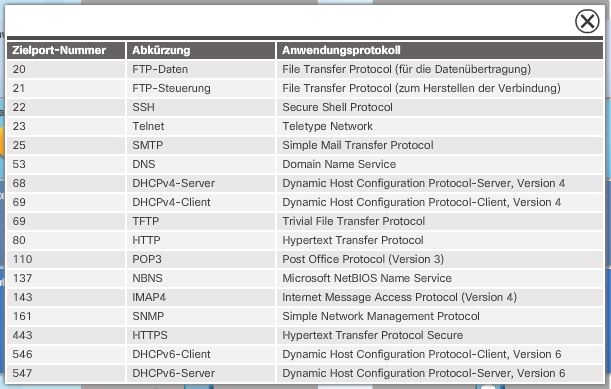This screenshot has height=389, width=611.
Task: Click the DHCPv6-Server cell
Action: (201, 373)
